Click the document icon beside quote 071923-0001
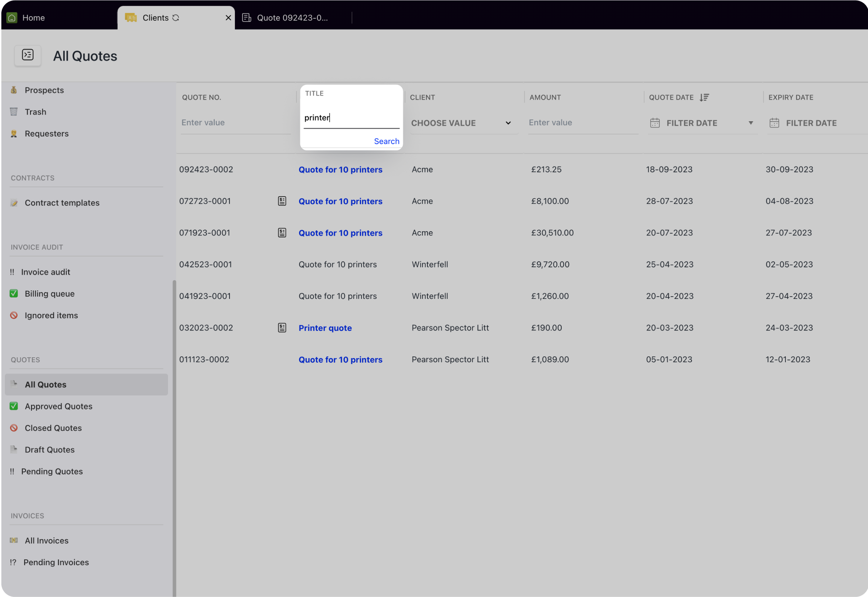This screenshot has height=597, width=868. point(282,233)
